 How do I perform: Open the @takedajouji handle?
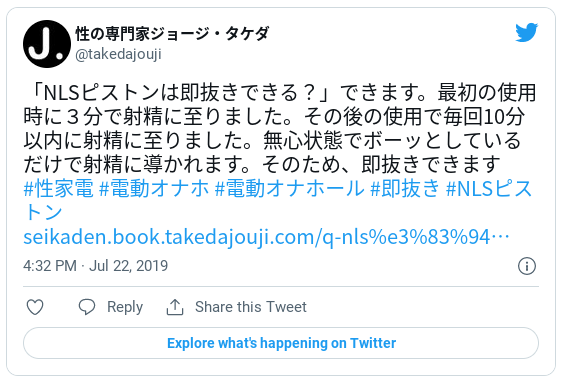(118, 54)
